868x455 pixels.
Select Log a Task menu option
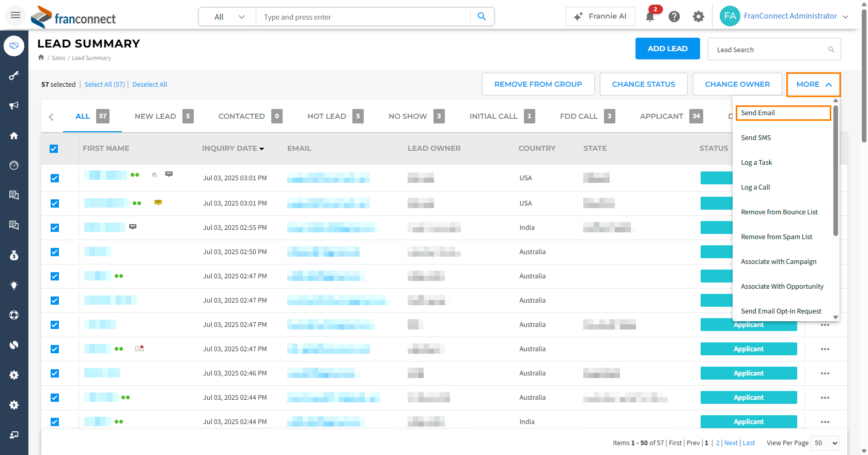(x=756, y=163)
